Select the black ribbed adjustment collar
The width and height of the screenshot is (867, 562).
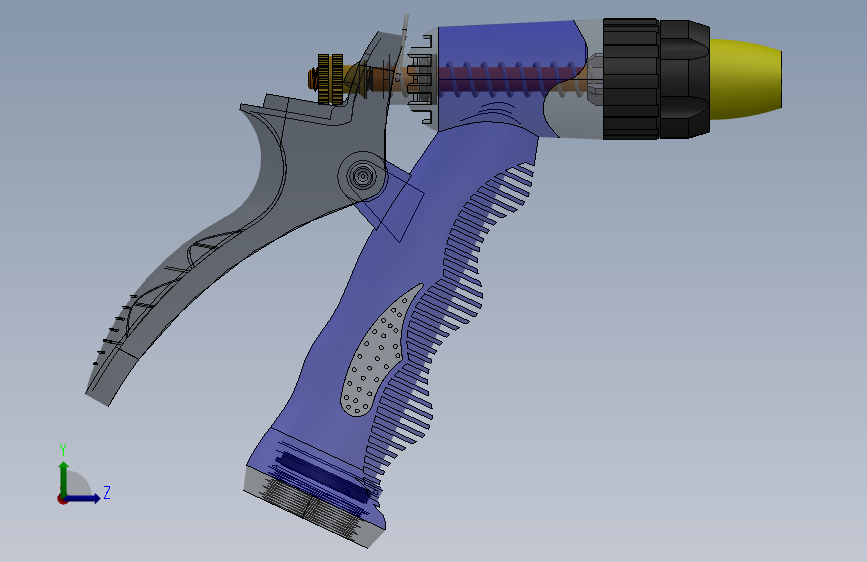[630, 79]
